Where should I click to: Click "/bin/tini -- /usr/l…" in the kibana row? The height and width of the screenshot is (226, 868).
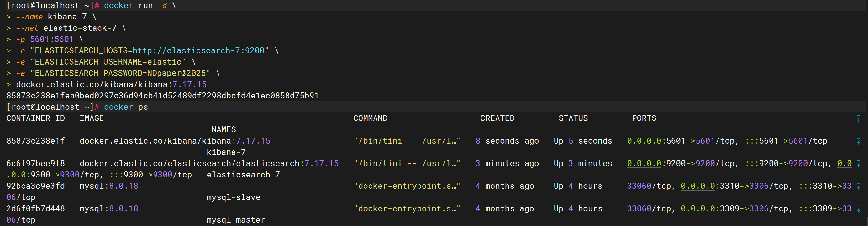tap(407, 141)
